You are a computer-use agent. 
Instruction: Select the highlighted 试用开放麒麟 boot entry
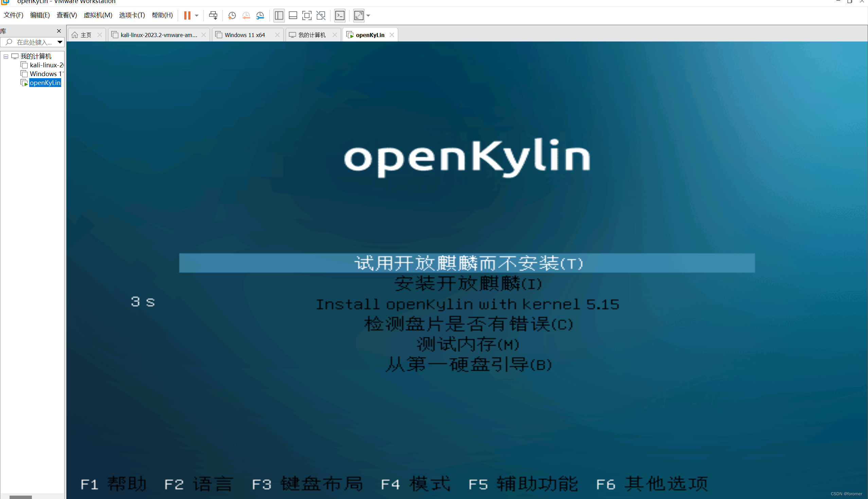[x=467, y=263]
